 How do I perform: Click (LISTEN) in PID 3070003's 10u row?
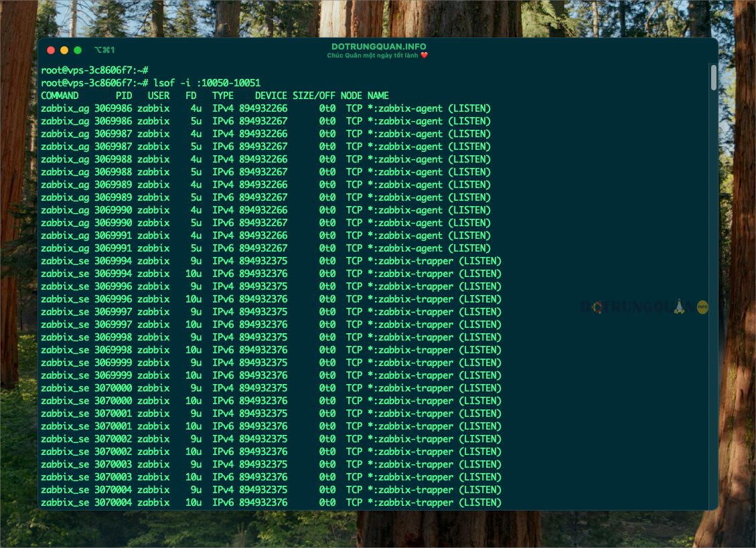pyautogui.click(x=480, y=477)
